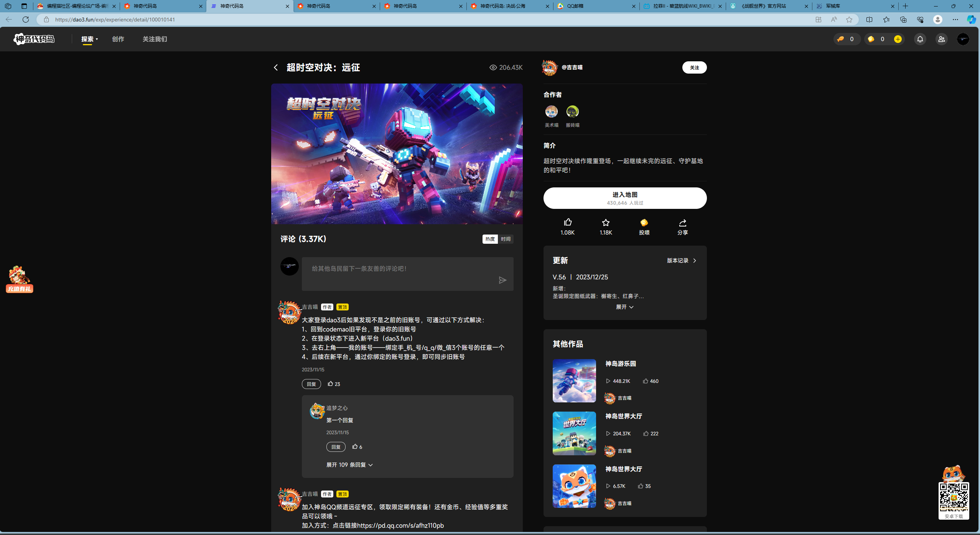The image size is (980, 535).
Task: Sort comments by 时间
Action: [506, 239]
